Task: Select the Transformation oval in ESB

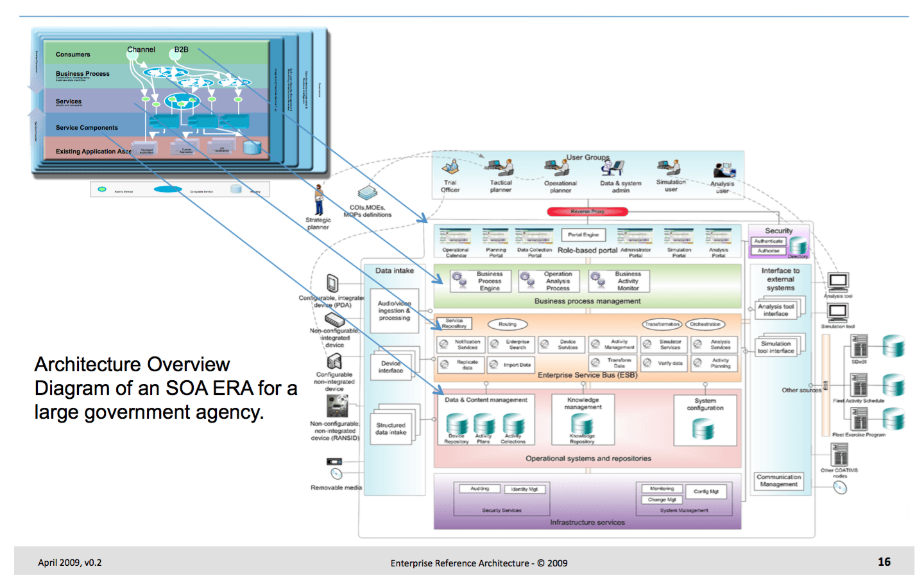Action: click(x=662, y=324)
